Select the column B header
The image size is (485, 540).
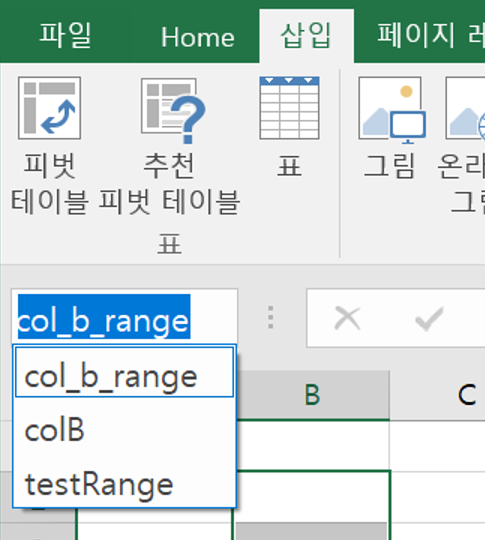pos(313,395)
